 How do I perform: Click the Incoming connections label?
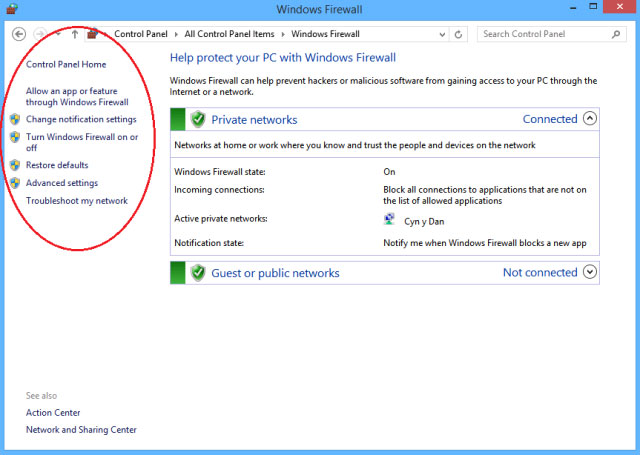pos(219,190)
